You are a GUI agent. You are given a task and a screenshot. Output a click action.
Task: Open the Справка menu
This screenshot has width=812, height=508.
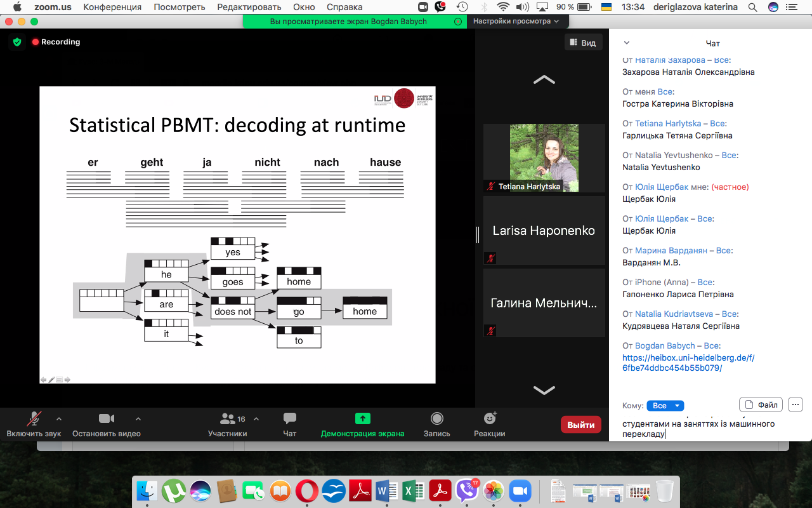pos(344,7)
